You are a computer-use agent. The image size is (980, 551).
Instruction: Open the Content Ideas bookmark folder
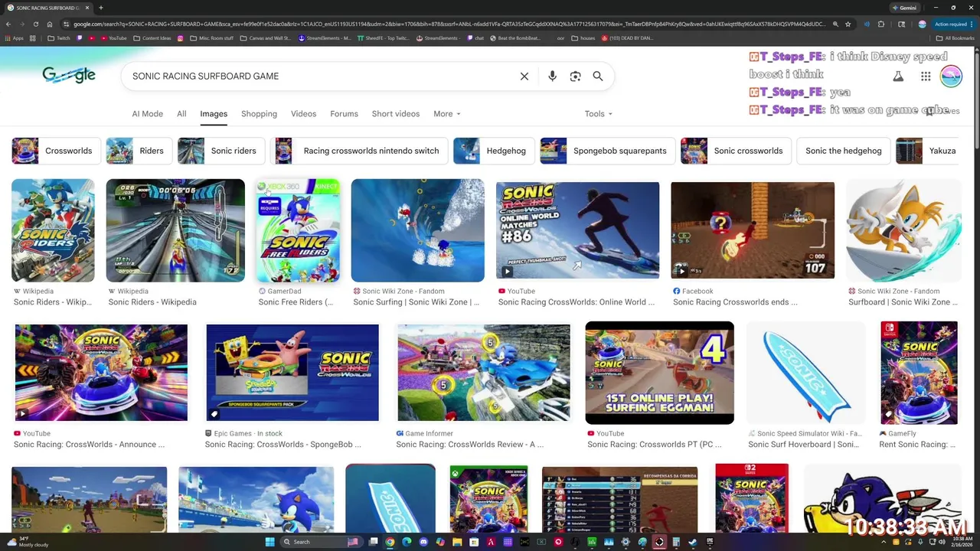152,38
